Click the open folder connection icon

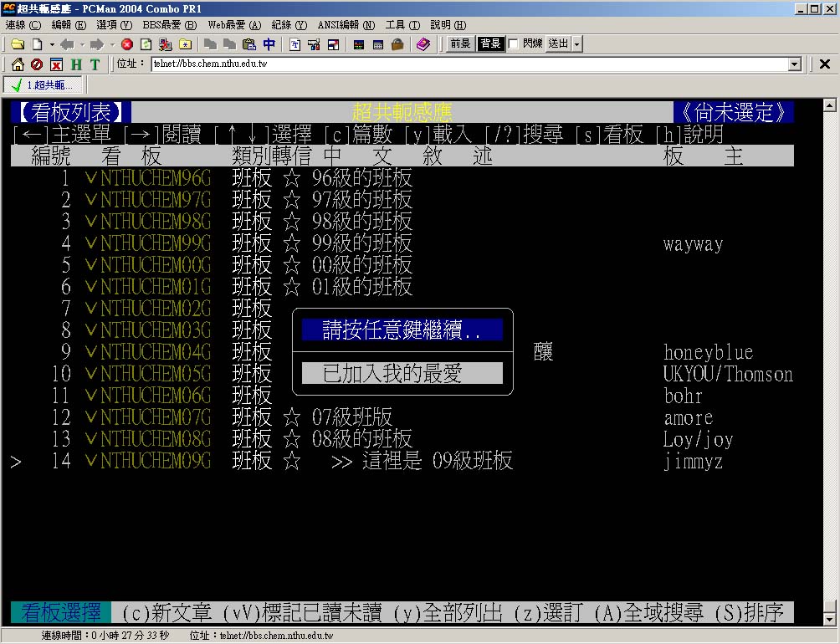(17, 44)
